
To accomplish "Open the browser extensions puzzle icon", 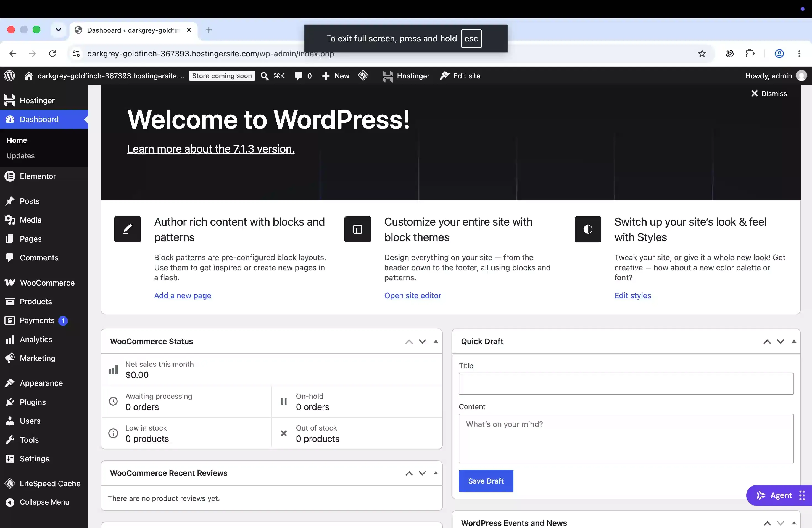I will [x=750, y=54].
